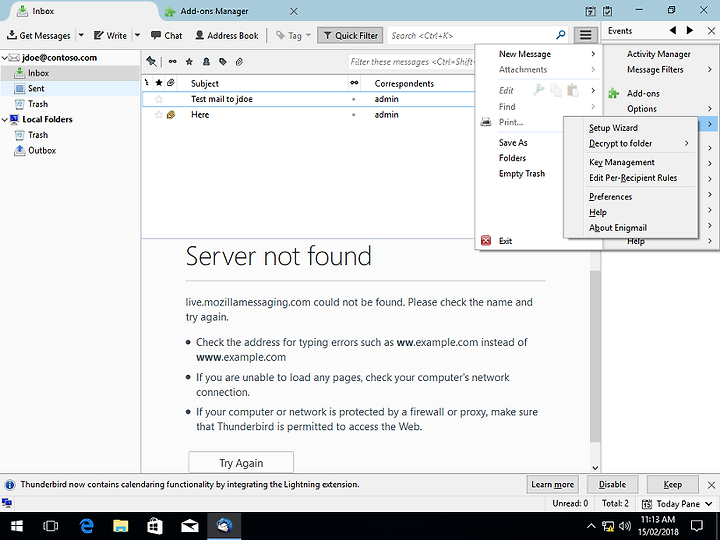Open Enigmail Key Management
This screenshot has width=720, height=540.
pos(631,162)
